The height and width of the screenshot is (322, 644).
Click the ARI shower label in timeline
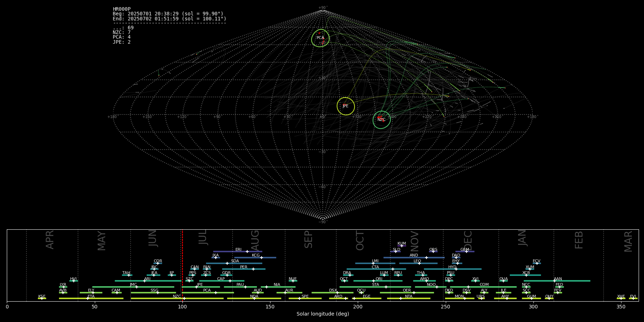[147, 279]
